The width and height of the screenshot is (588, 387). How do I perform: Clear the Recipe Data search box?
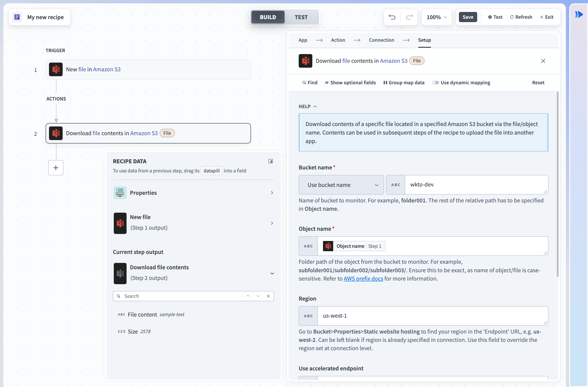(x=268, y=296)
